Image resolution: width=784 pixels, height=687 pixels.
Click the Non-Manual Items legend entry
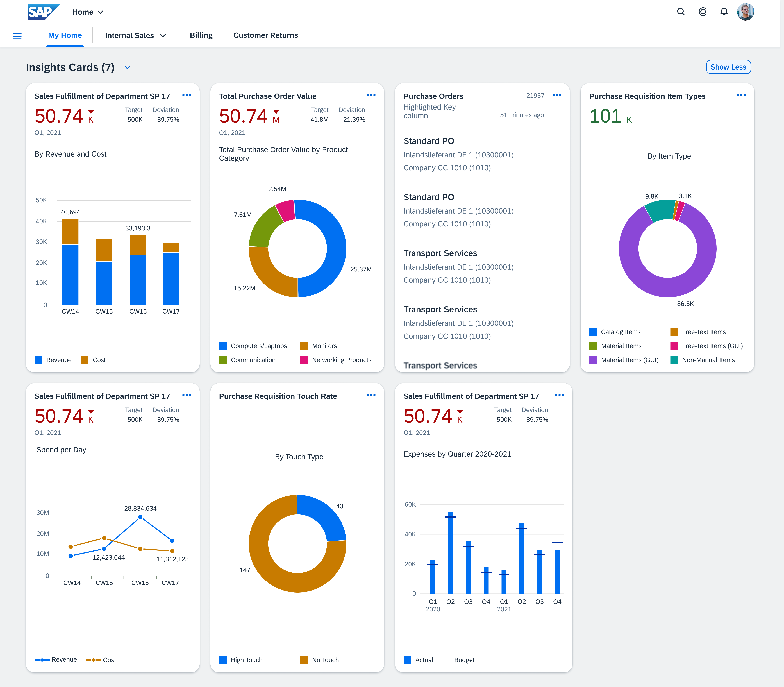click(x=702, y=360)
